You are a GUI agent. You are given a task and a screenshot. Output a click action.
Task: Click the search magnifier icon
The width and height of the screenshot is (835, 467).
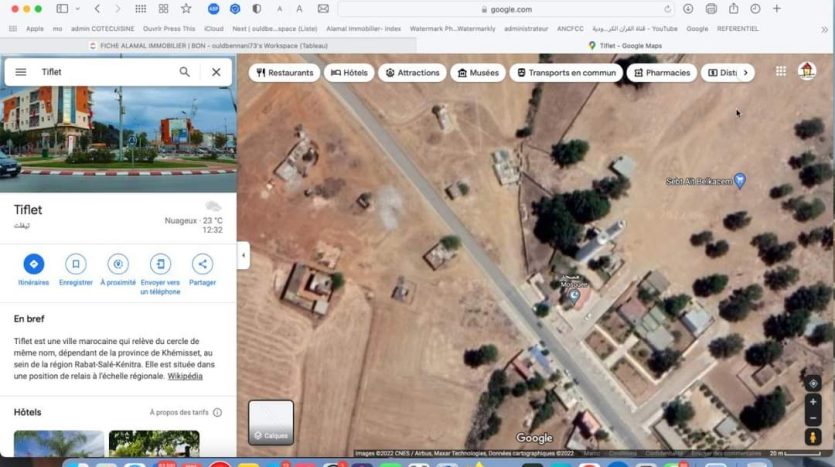[185, 72]
